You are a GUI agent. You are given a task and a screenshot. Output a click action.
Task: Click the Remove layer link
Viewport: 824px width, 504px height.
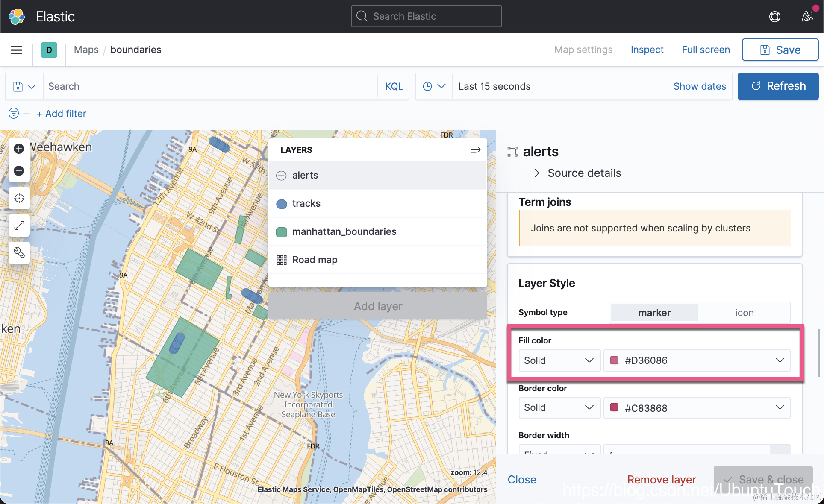(x=661, y=480)
